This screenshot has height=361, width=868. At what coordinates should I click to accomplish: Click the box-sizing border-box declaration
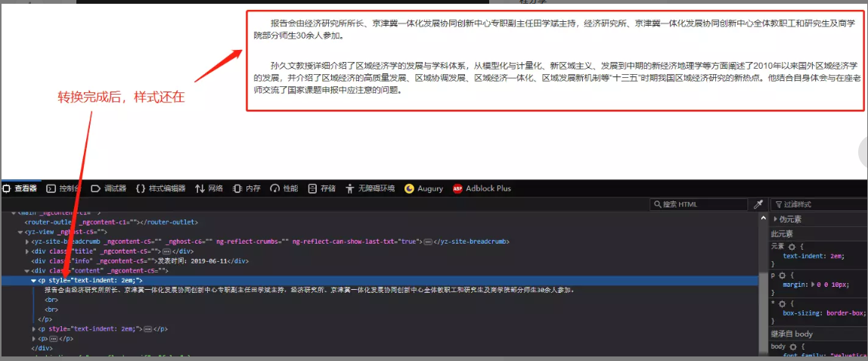point(823,313)
